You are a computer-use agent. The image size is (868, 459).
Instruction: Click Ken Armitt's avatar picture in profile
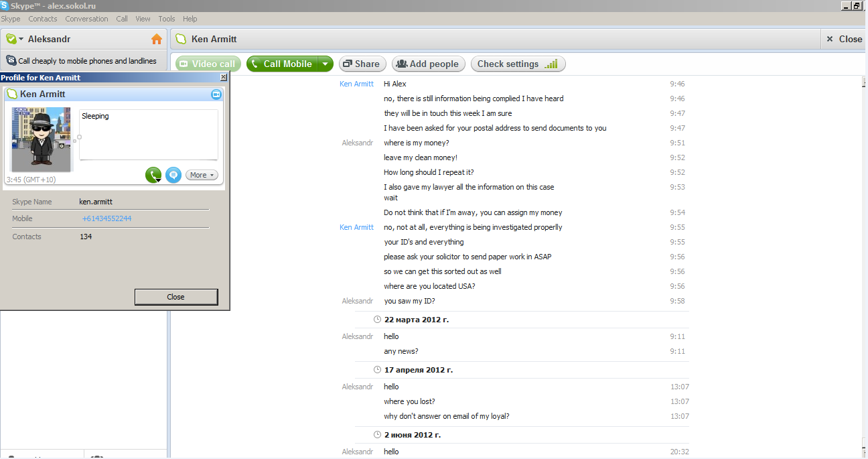pos(42,139)
